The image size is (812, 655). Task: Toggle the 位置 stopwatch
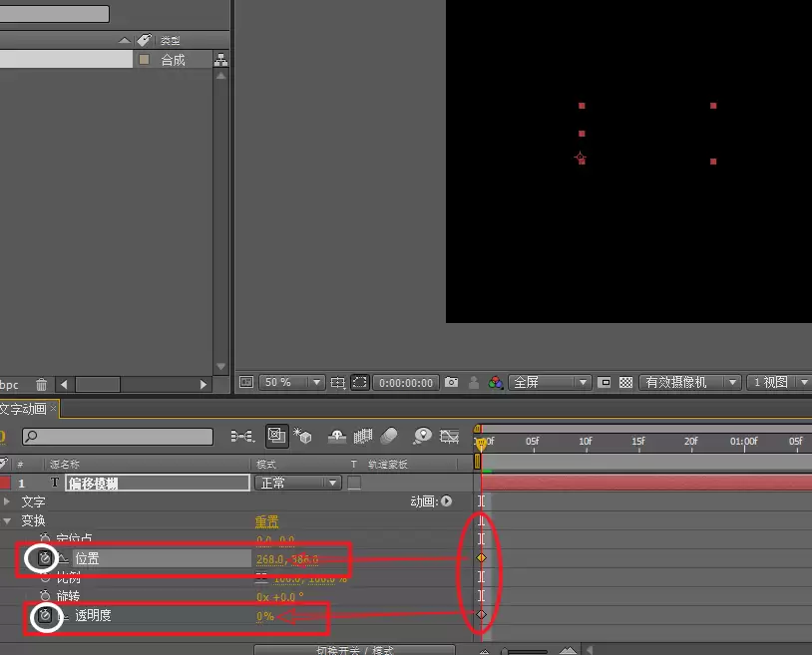pyautogui.click(x=45, y=558)
